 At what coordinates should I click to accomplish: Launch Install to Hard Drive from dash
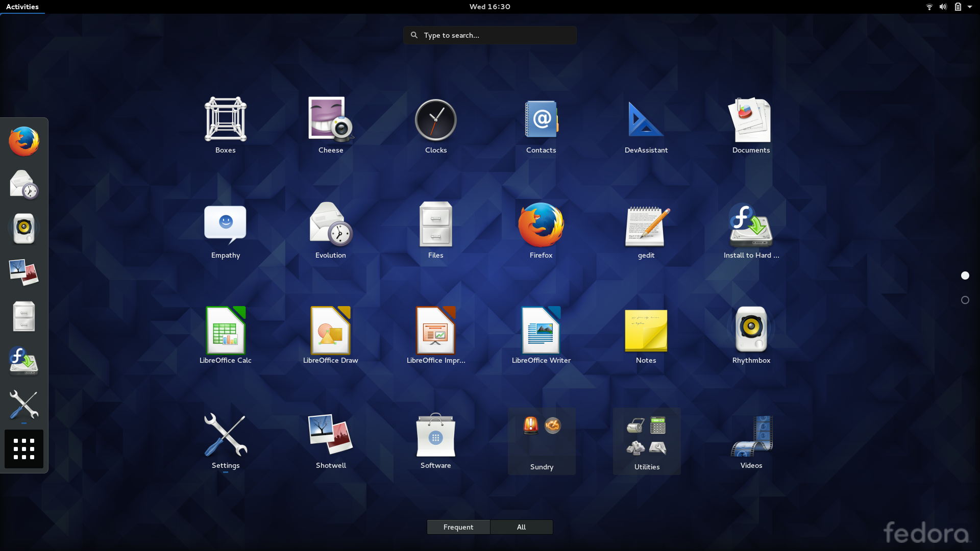tap(24, 361)
